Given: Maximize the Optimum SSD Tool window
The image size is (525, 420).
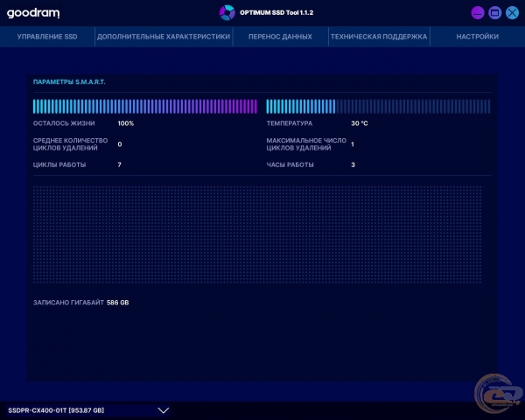Looking at the screenshot, I should (x=495, y=13).
